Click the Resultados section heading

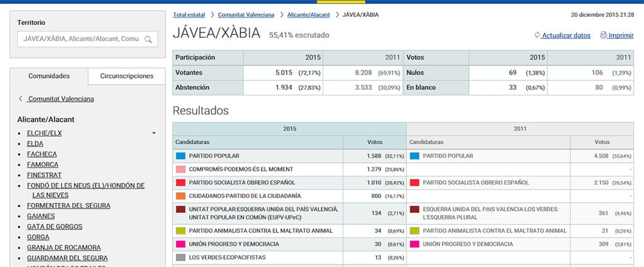tap(201, 111)
